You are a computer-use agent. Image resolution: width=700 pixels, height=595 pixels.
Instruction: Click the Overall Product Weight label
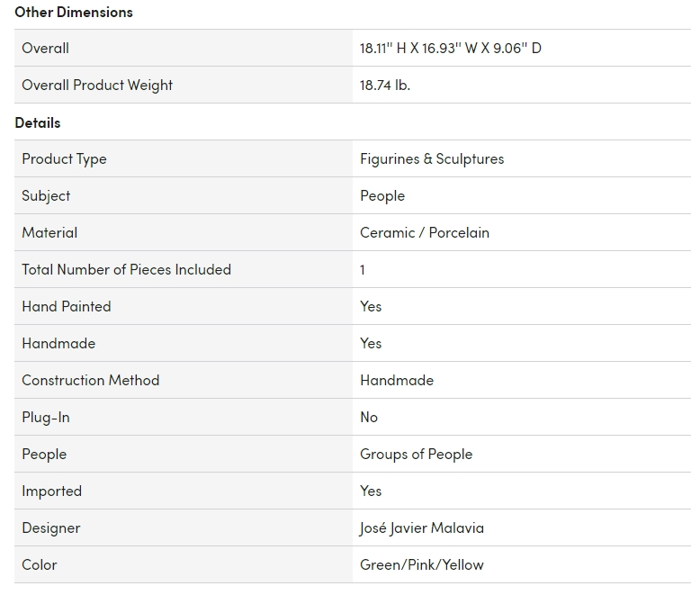click(97, 85)
